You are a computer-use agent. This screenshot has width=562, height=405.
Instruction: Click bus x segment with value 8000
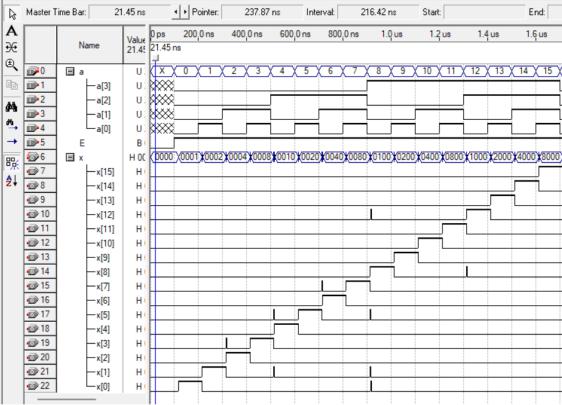tap(550, 157)
